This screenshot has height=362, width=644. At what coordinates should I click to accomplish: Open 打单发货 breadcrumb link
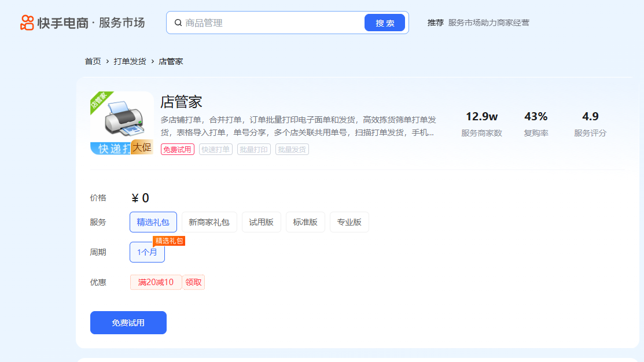coord(130,61)
